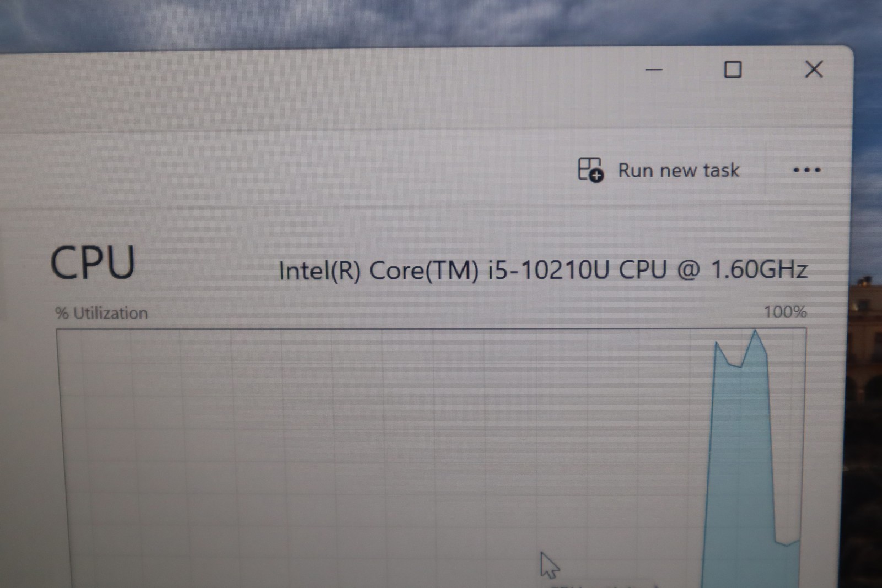Select the Intel(R) Core(TM) i5-10210U processor name
Screen dimensions: 882x588
pyautogui.click(x=543, y=270)
